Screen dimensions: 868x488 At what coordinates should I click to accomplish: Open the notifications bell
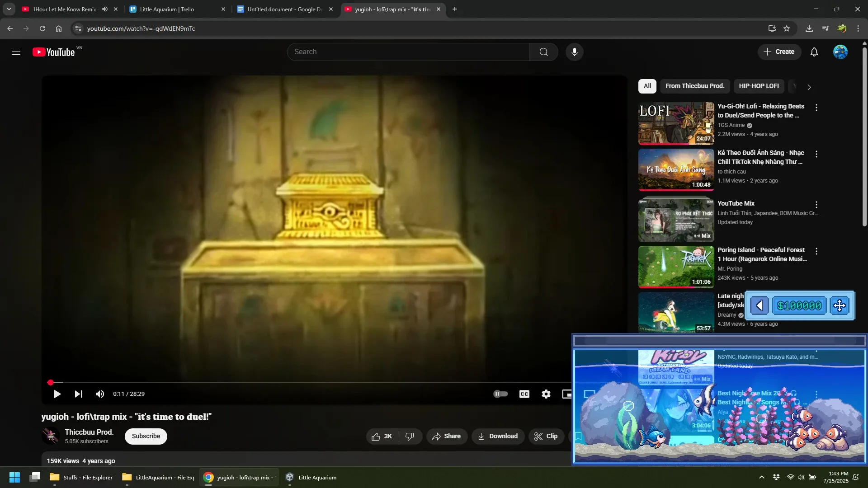tap(814, 52)
